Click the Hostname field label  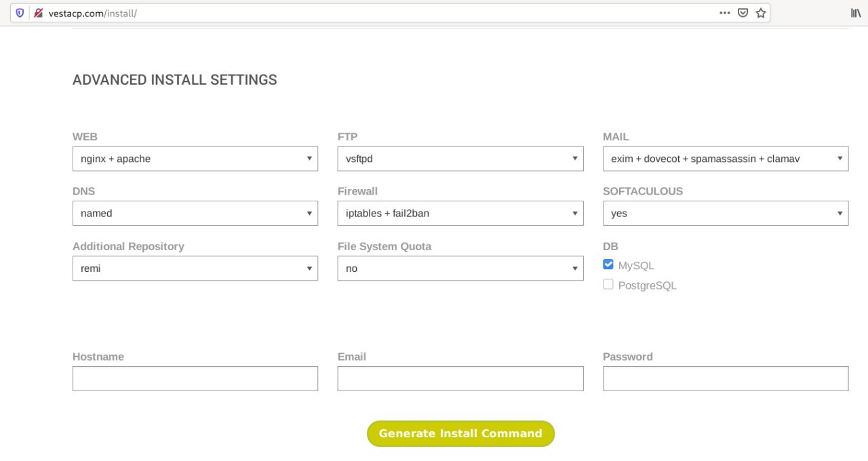coord(98,357)
